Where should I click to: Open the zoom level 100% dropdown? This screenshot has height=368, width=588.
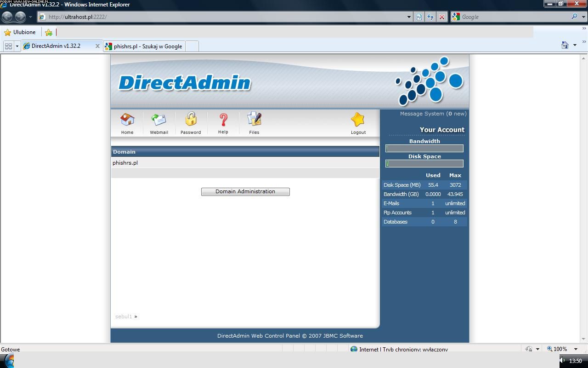[x=576, y=349]
